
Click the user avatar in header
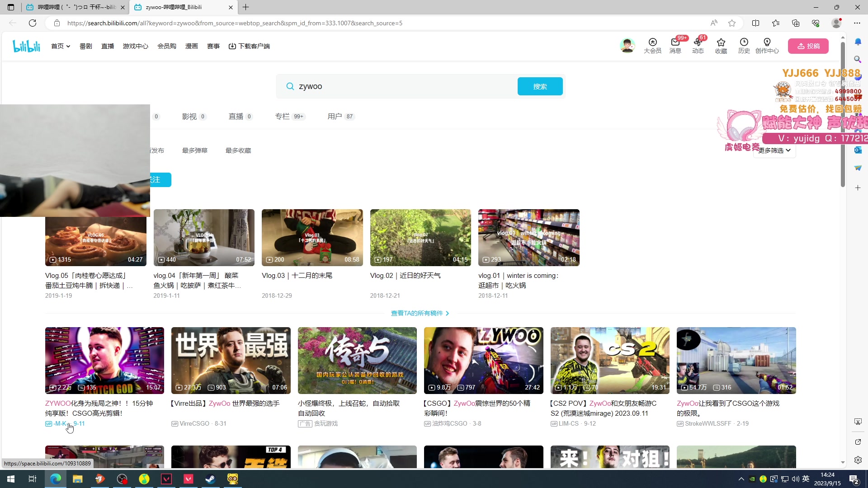pyautogui.click(x=627, y=46)
